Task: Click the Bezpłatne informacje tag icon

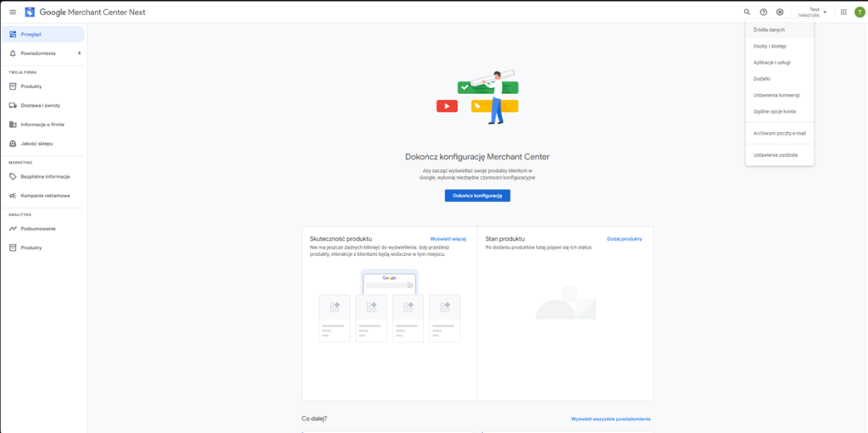Action: pyautogui.click(x=13, y=176)
